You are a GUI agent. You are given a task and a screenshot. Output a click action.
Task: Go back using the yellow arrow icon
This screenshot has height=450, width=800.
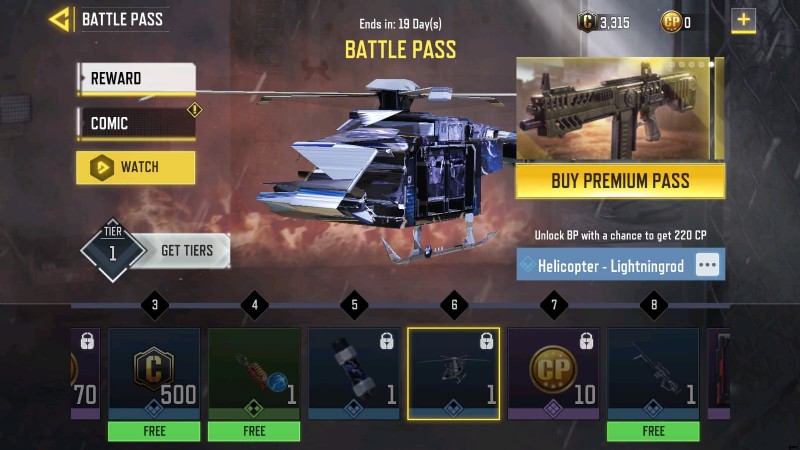pyautogui.click(x=59, y=20)
